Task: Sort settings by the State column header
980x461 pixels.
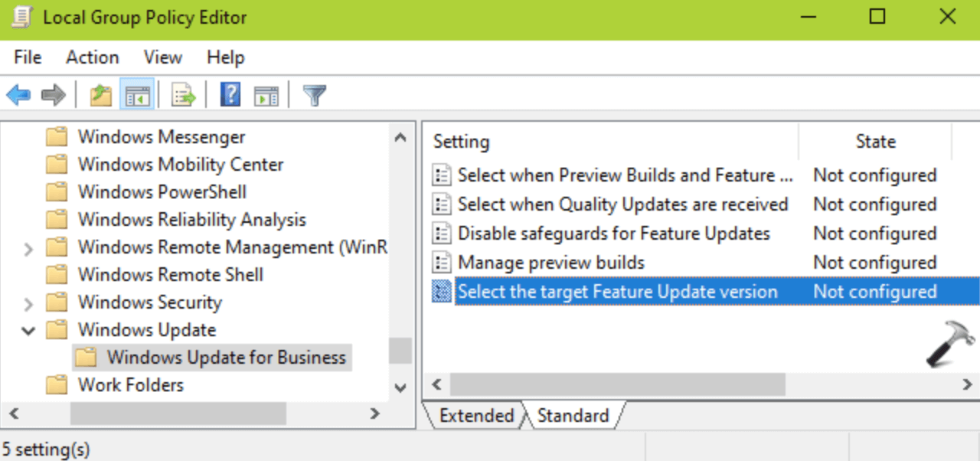Action: 875,142
